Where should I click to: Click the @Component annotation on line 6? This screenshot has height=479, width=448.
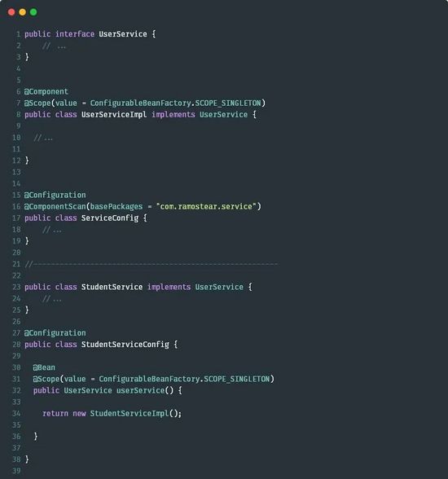coord(46,91)
